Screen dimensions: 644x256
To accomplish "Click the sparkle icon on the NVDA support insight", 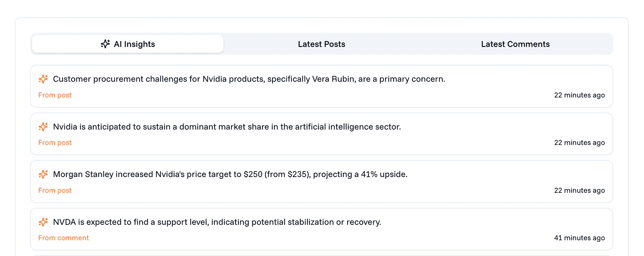I will click(x=43, y=222).
